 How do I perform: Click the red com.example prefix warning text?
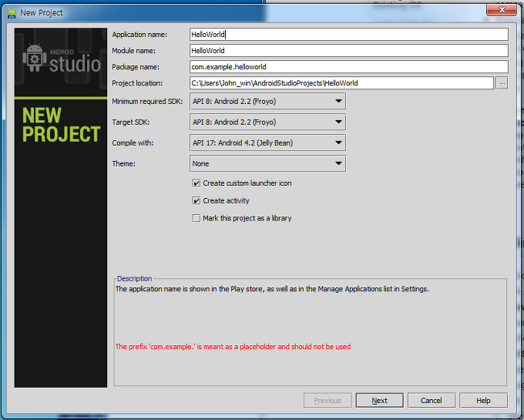(x=233, y=347)
